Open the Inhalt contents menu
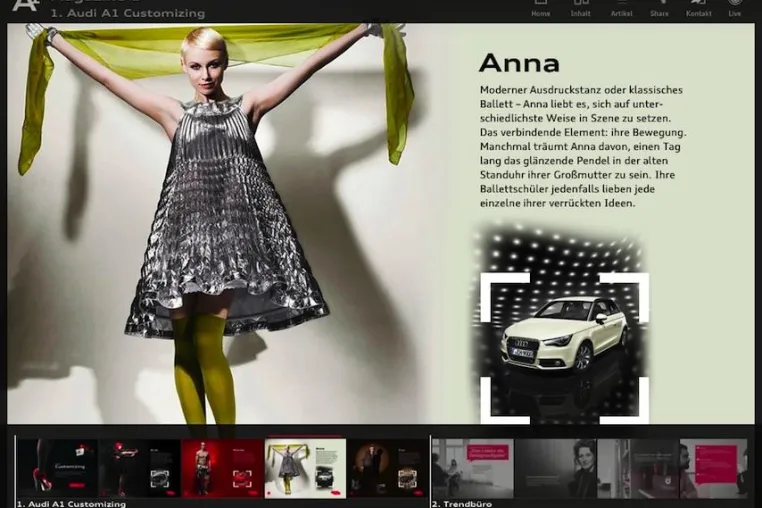This screenshot has height=508, width=762. point(581,8)
